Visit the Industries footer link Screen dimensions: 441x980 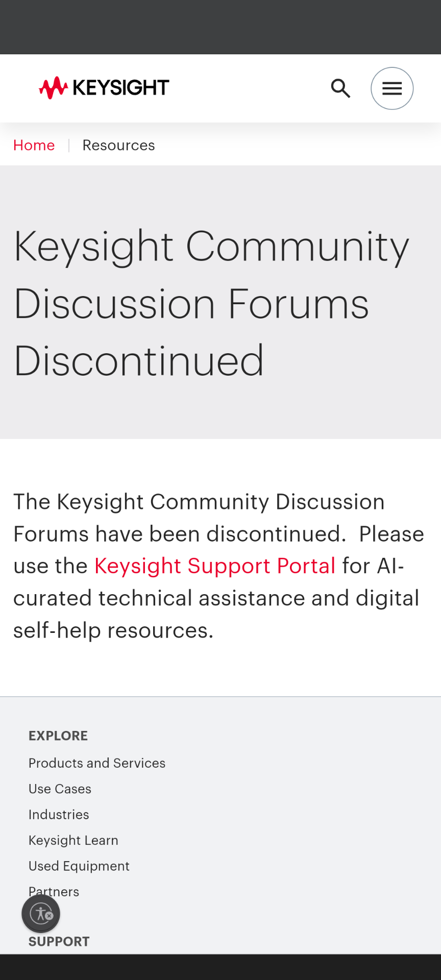coord(59,815)
